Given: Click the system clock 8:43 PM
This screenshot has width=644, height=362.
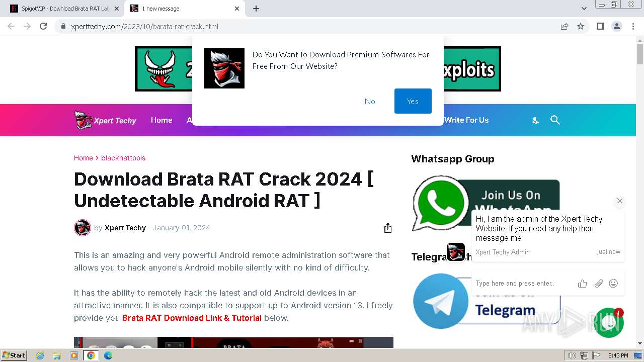Looking at the screenshot, I should pyautogui.click(x=618, y=355).
